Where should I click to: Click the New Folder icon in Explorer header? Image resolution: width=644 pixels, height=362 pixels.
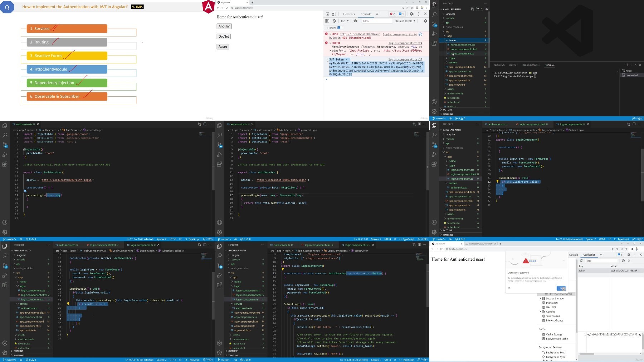477,9
